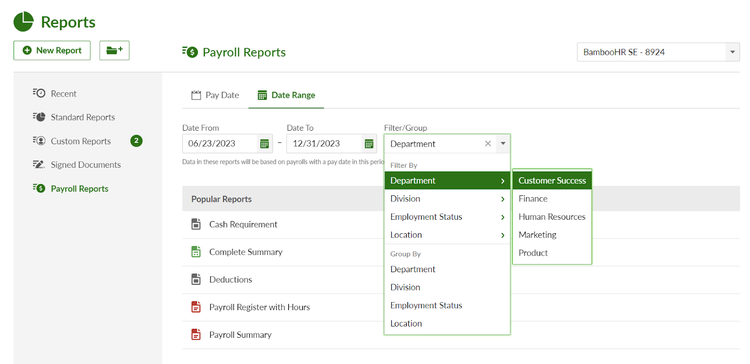Expand the Employment Status filter submenu

[x=503, y=217]
